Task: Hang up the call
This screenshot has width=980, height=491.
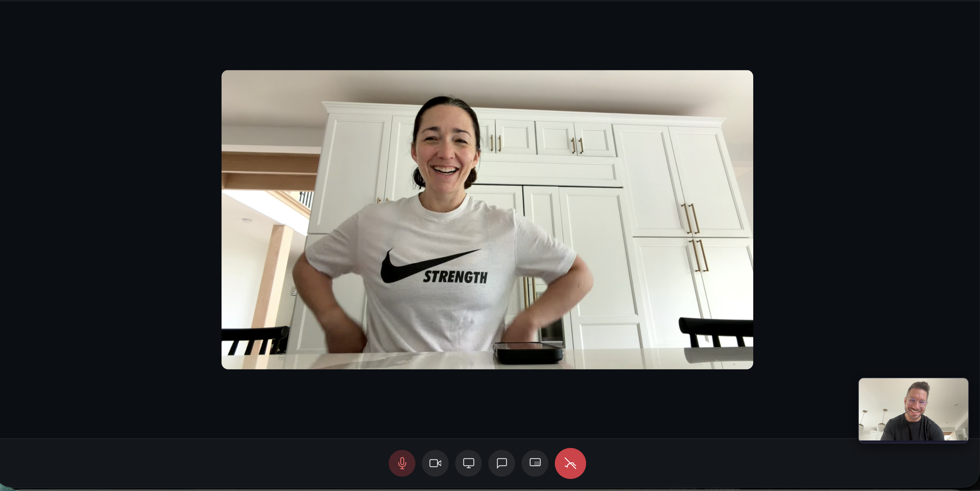Action: [x=570, y=463]
